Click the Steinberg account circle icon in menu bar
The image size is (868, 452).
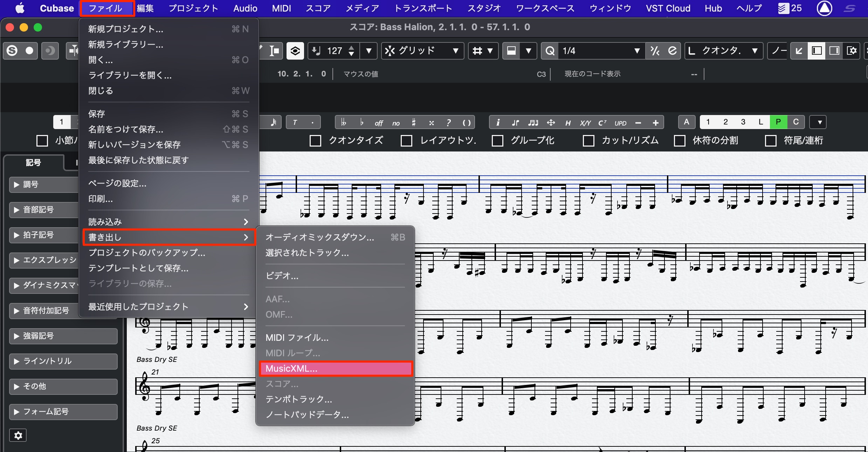point(824,8)
